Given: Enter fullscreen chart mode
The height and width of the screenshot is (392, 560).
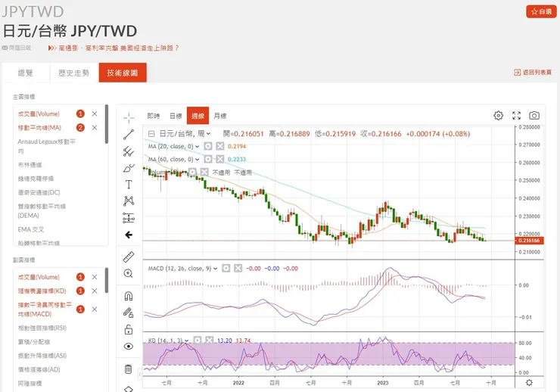Looking at the screenshot, I should pos(516,115).
